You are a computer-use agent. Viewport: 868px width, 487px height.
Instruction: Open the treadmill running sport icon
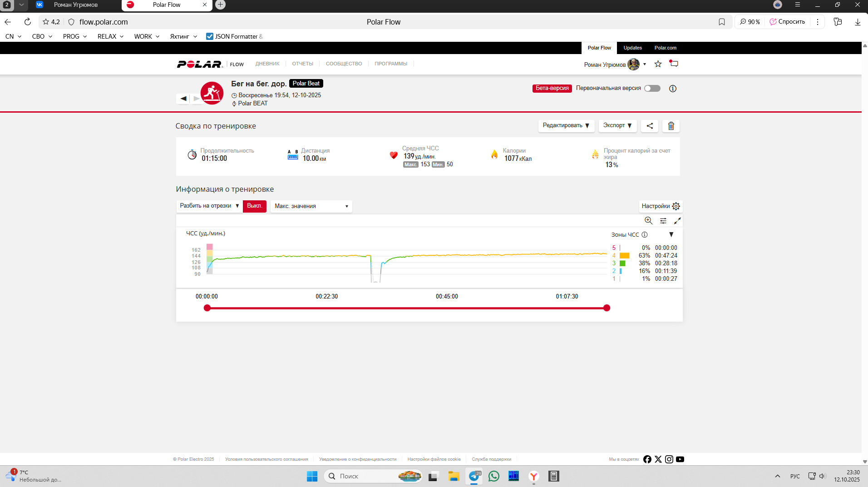point(212,93)
